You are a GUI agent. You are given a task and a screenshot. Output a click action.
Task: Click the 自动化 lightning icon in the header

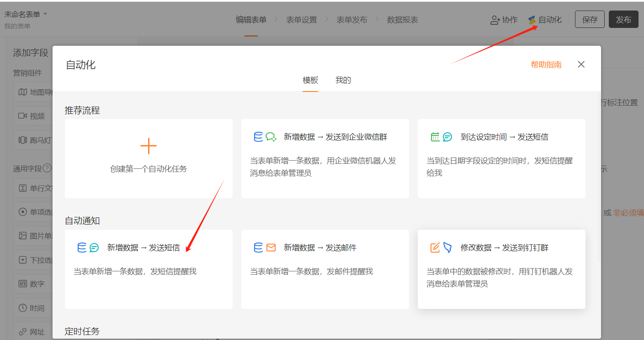[532, 20]
